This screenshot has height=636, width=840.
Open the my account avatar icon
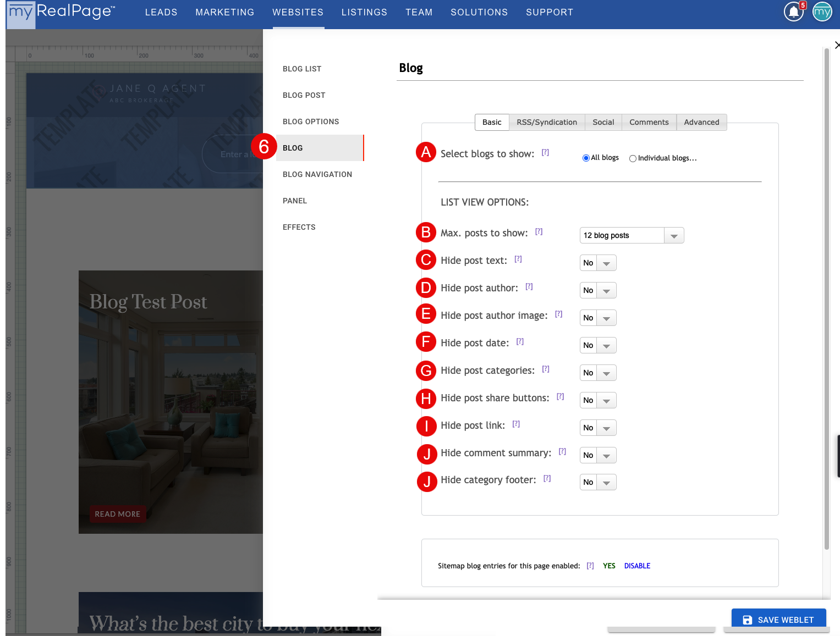(x=822, y=12)
